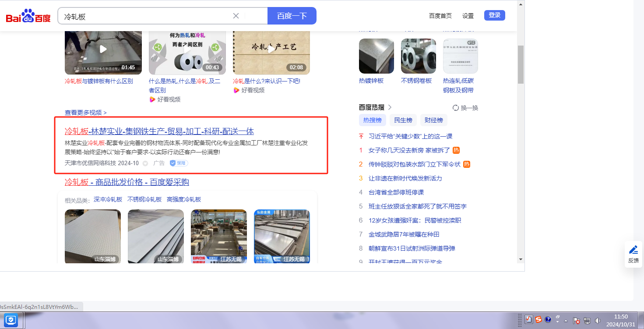Image resolution: width=644 pixels, height=329 pixels.
Task: Open the 不锈钢卷板 thumbnail image
Action: pos(419,56)
